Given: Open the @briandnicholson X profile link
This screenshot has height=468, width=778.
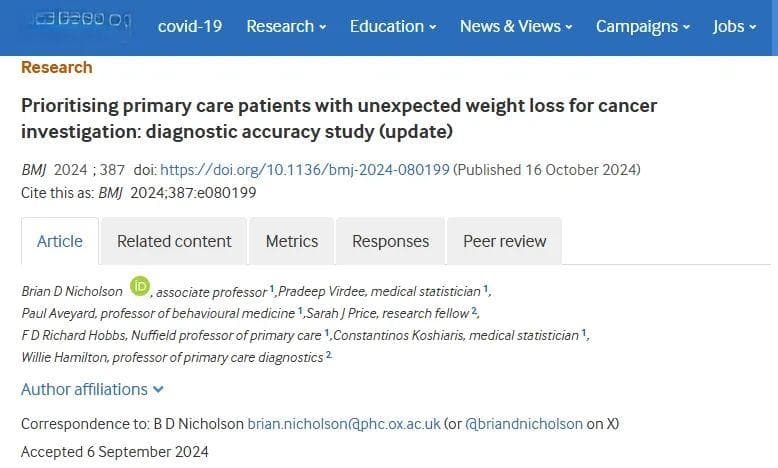Looking at the screenshot, I should 524,424.
